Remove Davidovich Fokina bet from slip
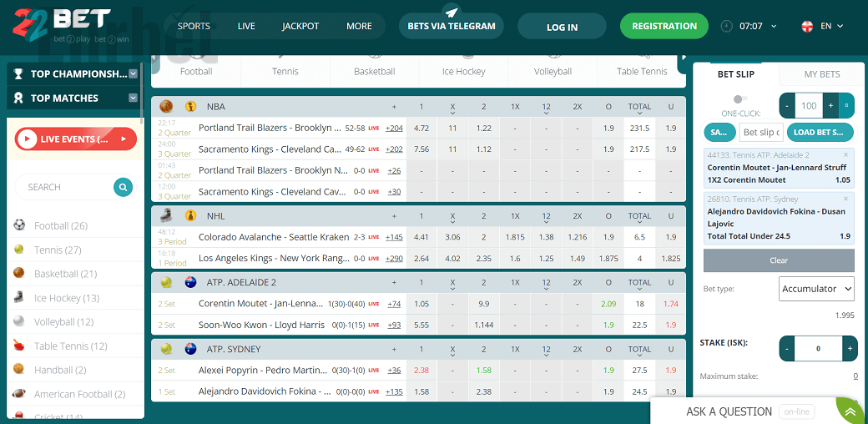Viewport: 868px width, 424px height. click(x=845, y=199)
